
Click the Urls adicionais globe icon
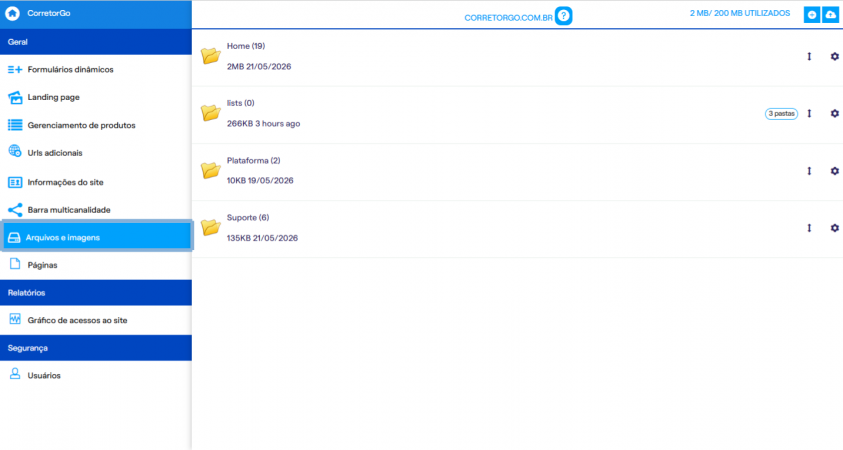(x=15, y=151)
